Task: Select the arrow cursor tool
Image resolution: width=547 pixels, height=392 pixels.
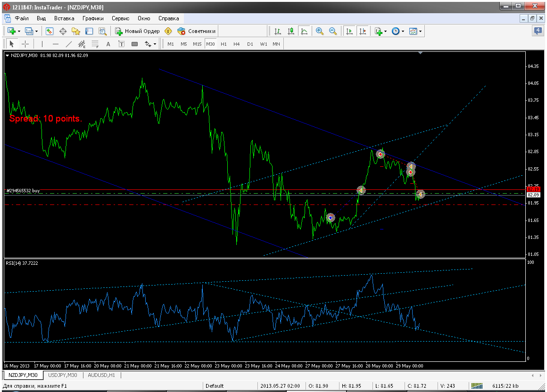Action: click(11, 44)
